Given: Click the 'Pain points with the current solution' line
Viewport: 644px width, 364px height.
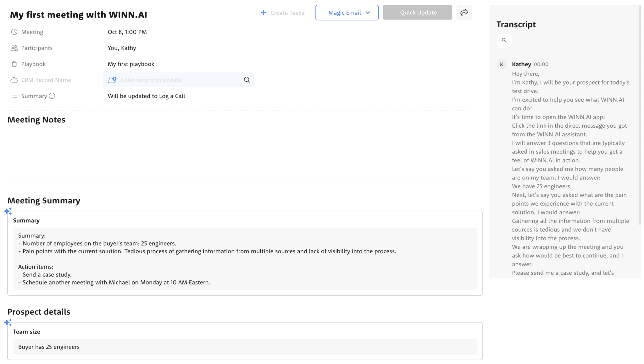Looking at the screenshot, I should click(x=207, y=251).
